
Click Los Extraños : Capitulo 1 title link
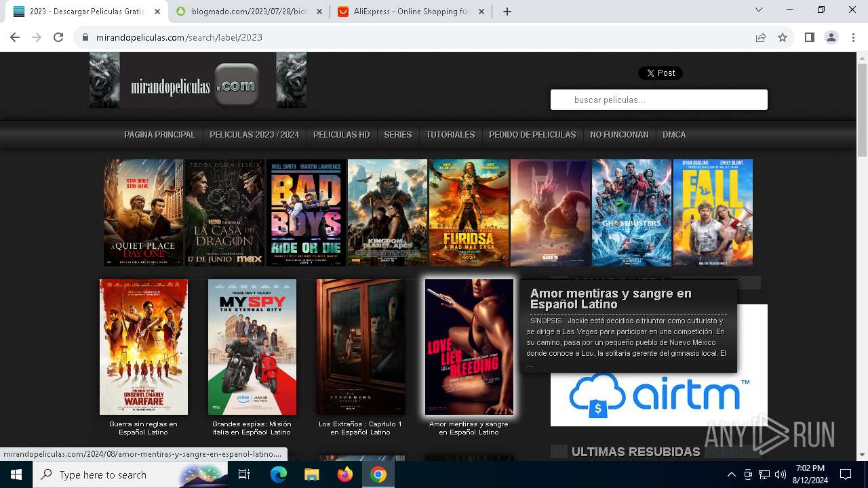coord(360,428)
